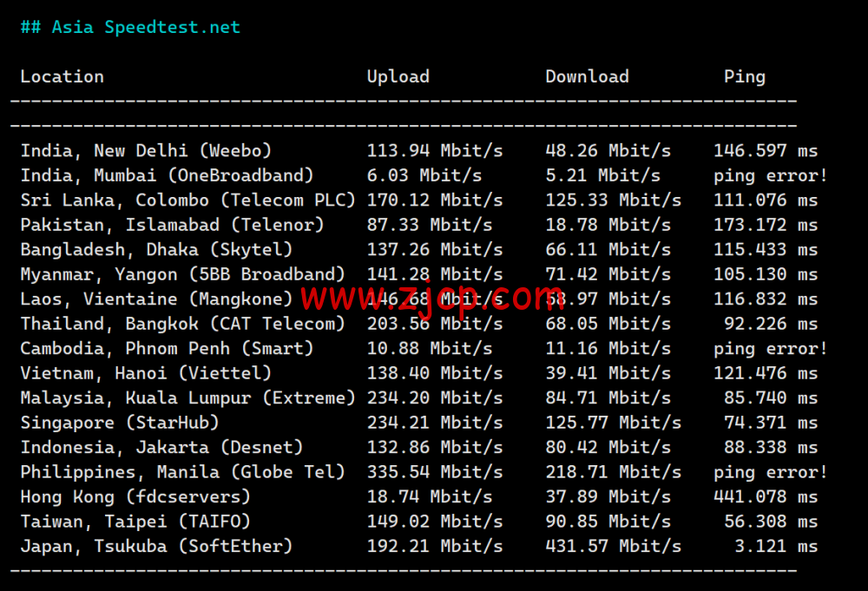The width and height of the screenshot is (868, 591).
Task: Click 'Hong Kong (fdcservers)' row text
Action: (135, 497)
